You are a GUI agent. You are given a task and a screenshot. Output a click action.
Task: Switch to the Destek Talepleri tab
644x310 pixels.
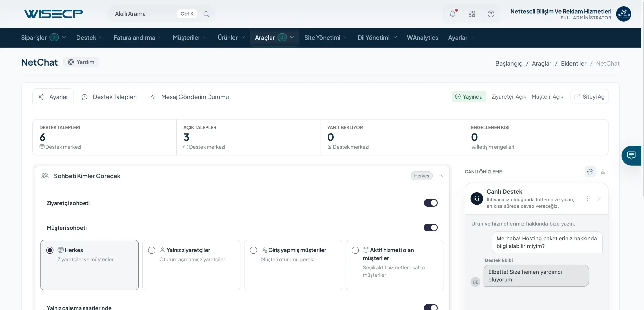[x=109, y=97]
